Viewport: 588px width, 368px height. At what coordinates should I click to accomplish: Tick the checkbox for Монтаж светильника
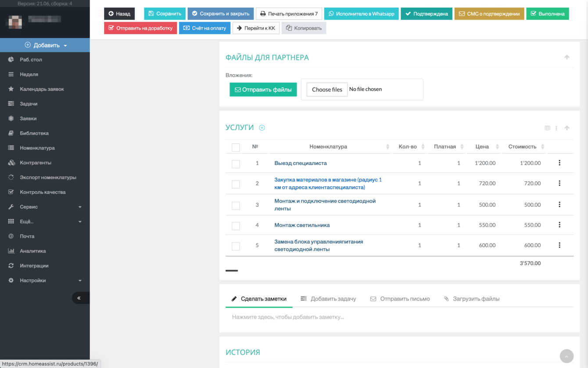click(236, 226)
